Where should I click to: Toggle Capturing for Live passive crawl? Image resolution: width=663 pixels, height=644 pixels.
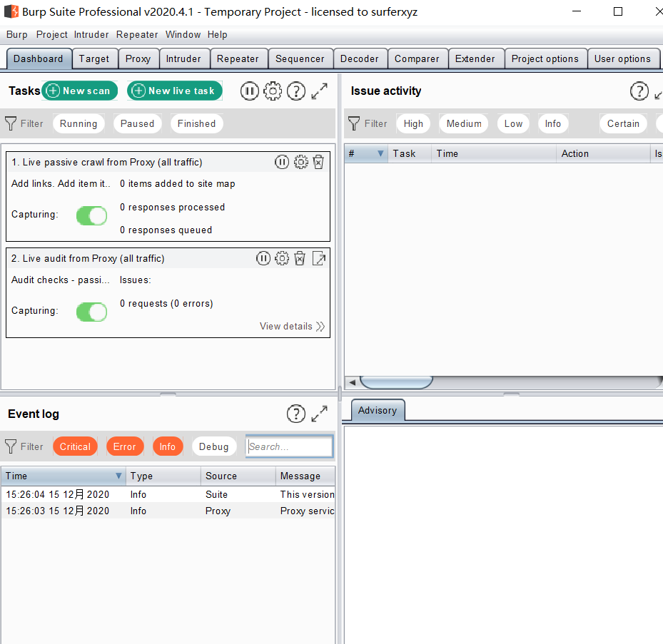[92, 216]
